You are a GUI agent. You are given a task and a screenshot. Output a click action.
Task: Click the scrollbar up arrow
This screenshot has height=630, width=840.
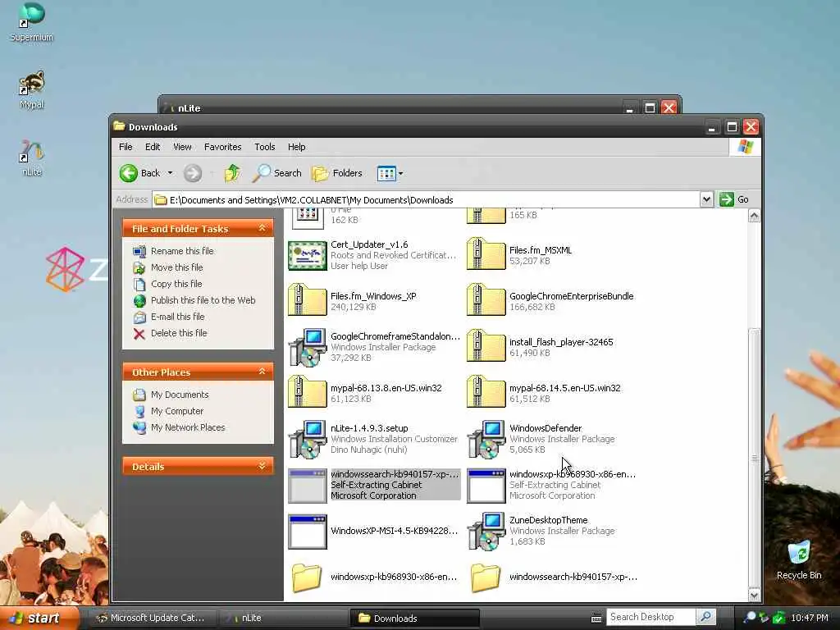click(754, 216)
